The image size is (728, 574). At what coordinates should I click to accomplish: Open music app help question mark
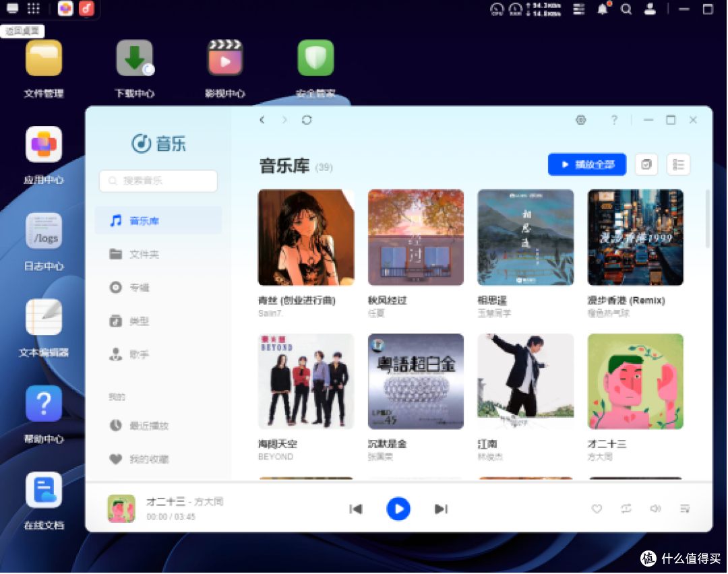tap(614, 120)
